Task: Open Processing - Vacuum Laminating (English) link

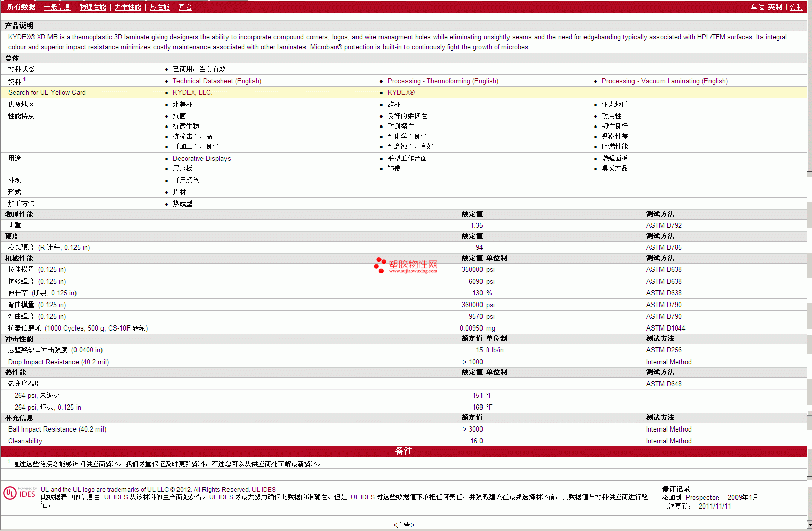Action: coord(665,81)
